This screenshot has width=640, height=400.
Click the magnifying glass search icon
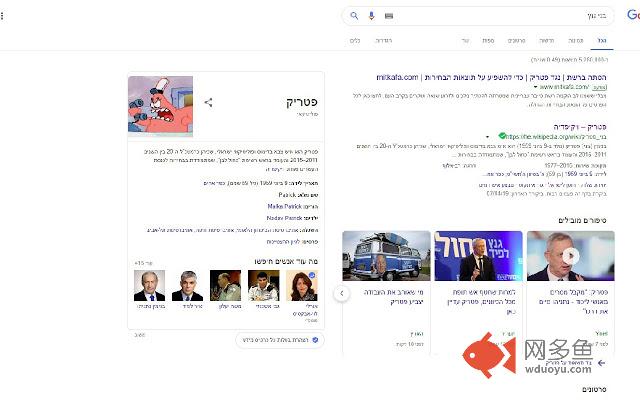pyautogui.click(x=355, y=16)
